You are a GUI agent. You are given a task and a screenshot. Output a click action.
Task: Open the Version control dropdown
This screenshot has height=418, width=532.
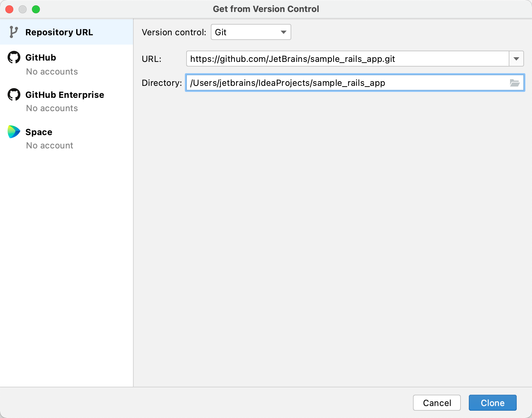tap(251, 32)
